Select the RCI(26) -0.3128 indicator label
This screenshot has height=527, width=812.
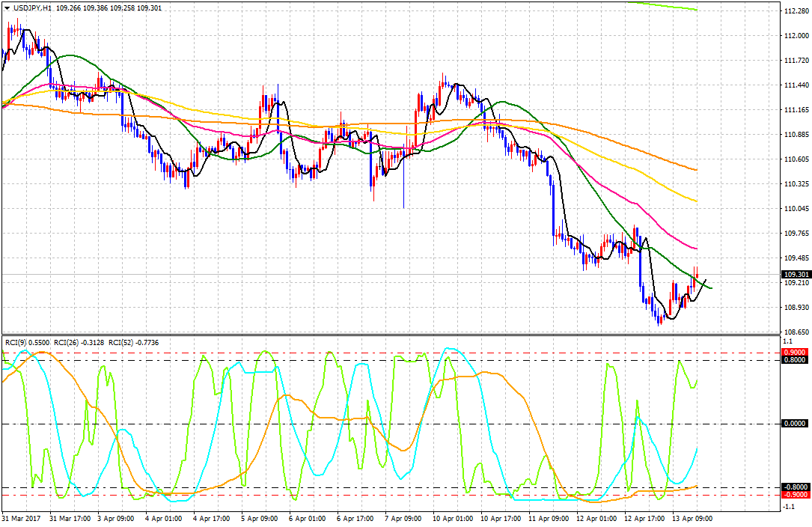pyautogui.click(x=80, y=343)
